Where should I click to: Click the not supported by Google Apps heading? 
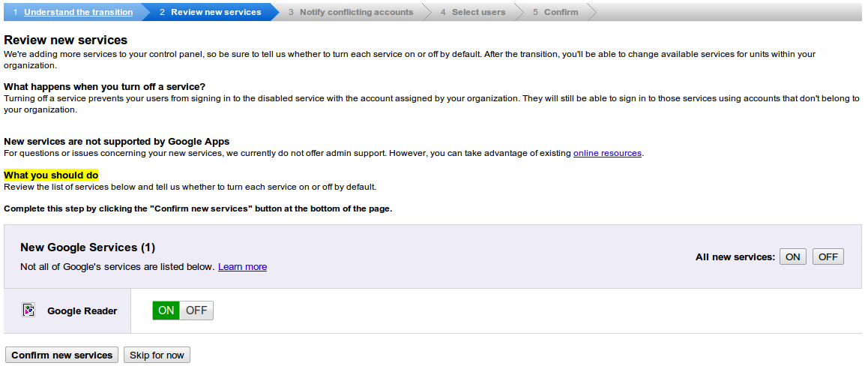coord(116,141)
